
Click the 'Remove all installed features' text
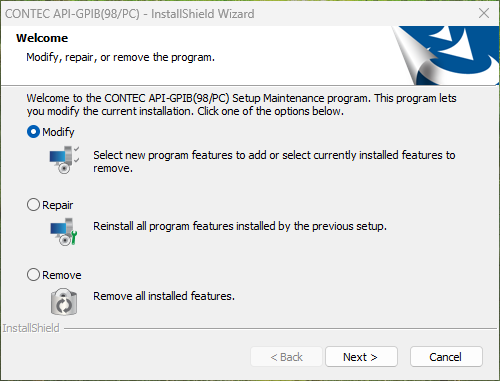pos(164,296)
